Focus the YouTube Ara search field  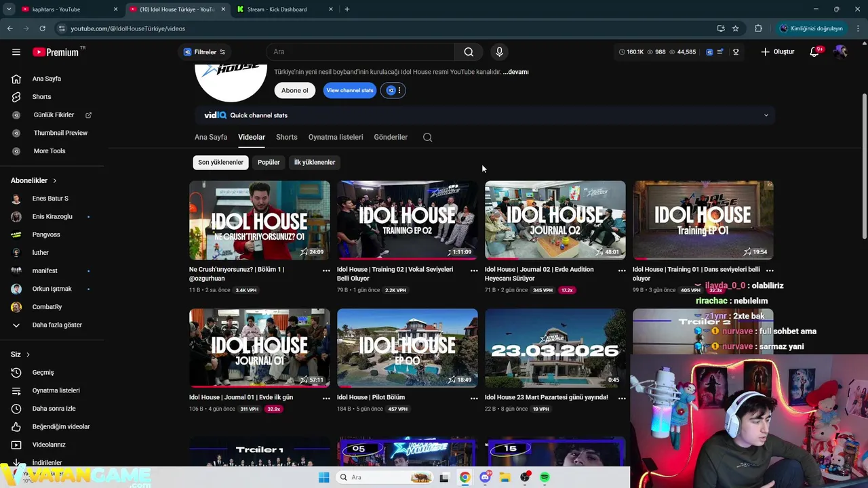pos(360,52)
